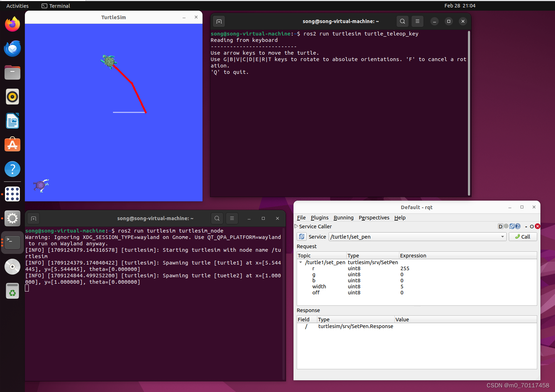Image resolution: width=555 pixels, height=392 pixels.
Task: Open rqt help via the question mark icon
Action: coord(518,226)
